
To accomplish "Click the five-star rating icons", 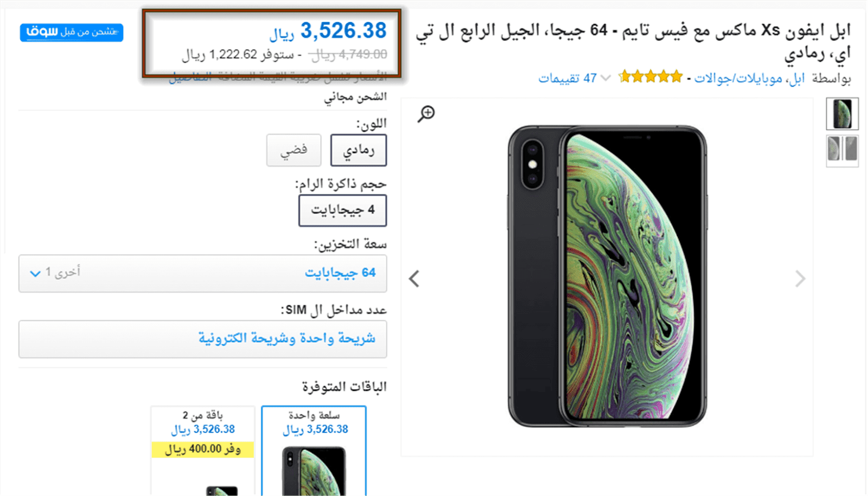I will coord(650,77).
